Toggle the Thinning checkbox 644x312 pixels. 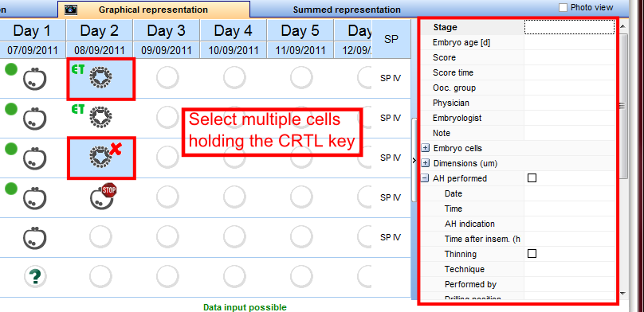click(532, 254)
